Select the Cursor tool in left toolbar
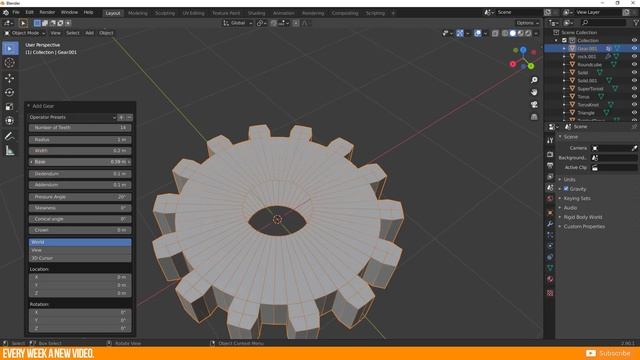640x360 pixels. point(10,62)
